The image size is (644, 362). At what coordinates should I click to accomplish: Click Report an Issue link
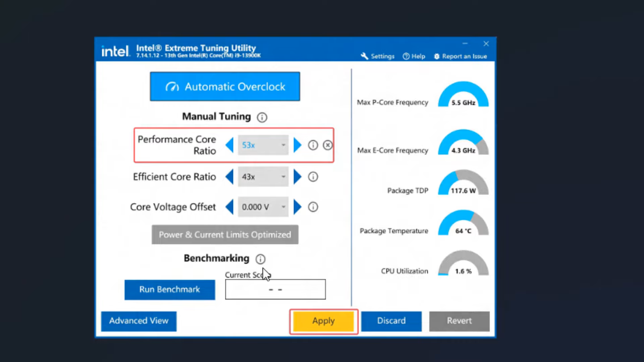click(x=461, y=56)
